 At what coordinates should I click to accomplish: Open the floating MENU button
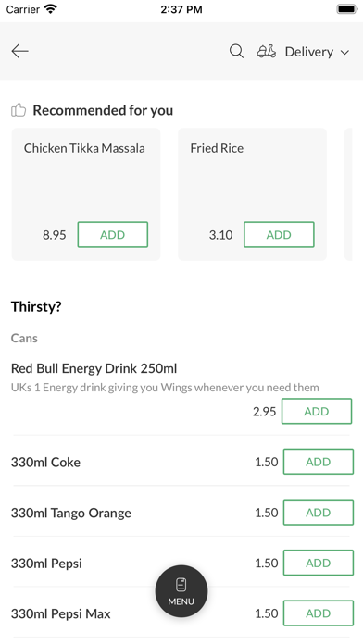point(181,591)
